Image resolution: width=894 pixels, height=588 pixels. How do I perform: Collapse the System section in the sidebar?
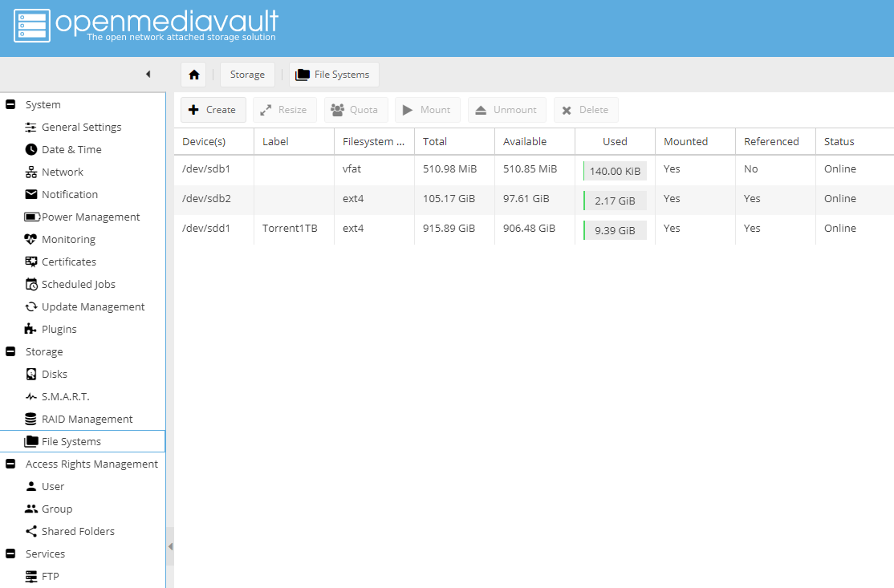pos(10,103)
